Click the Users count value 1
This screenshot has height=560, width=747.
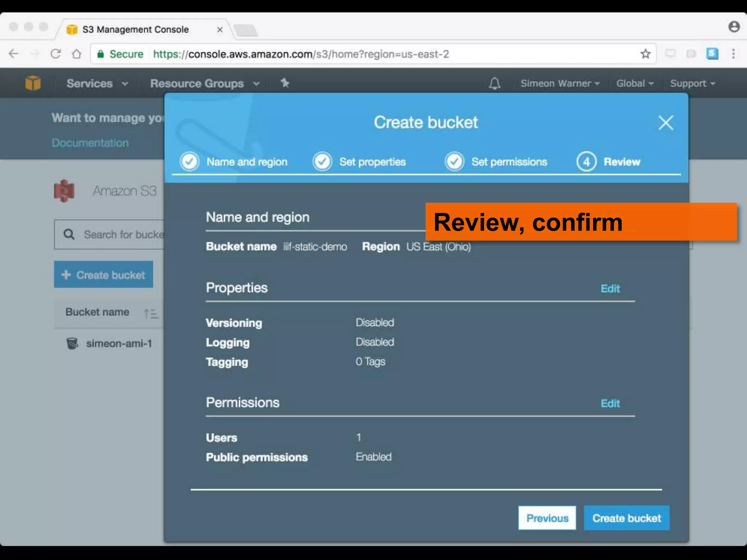pyautogui.click(x=359, y=437)
